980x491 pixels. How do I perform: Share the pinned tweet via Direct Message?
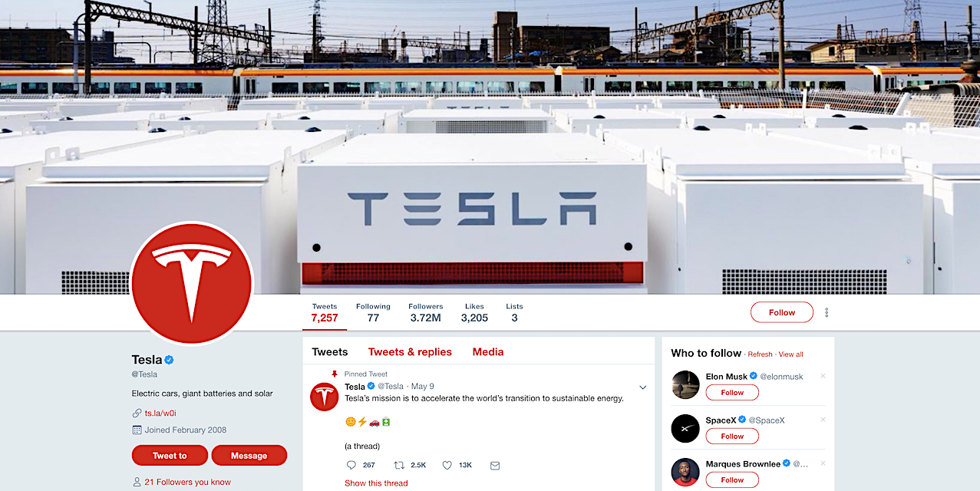pyautogui.click(x=494, y=464)
